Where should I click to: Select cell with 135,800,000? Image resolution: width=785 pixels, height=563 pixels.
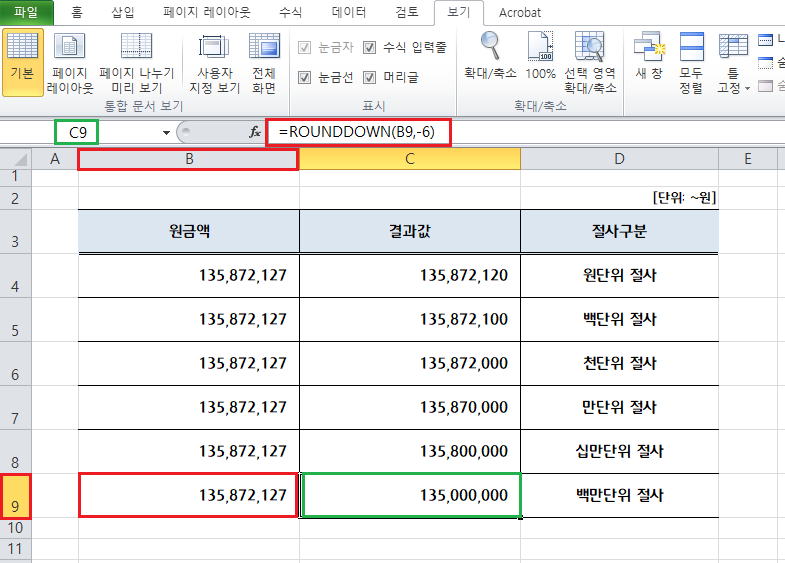(410, 451)
